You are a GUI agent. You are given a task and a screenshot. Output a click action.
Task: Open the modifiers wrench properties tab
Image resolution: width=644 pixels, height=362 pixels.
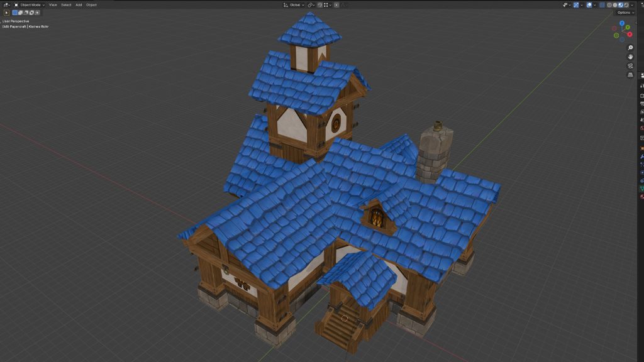(642, 156)
